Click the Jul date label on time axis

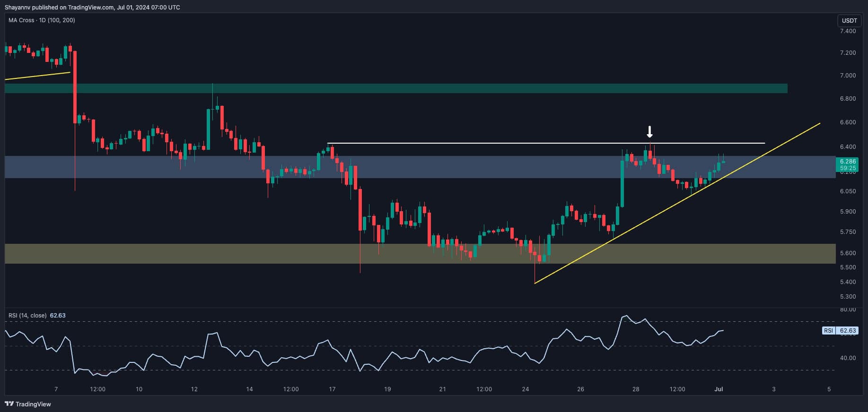719,389
